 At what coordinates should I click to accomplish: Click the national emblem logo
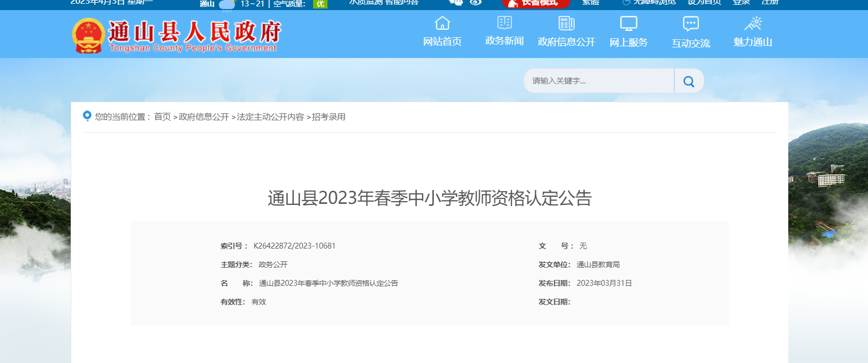pyautogui.click(x=88, y=36)
